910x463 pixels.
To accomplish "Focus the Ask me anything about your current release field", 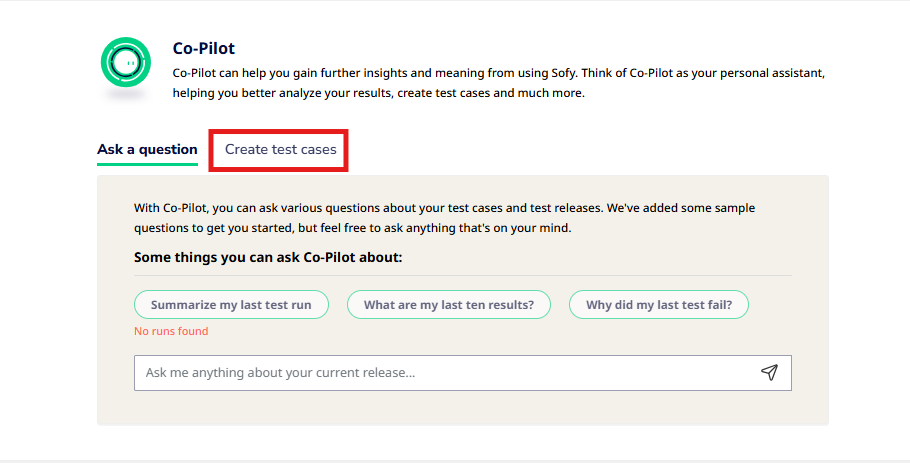I will point(463,373).
